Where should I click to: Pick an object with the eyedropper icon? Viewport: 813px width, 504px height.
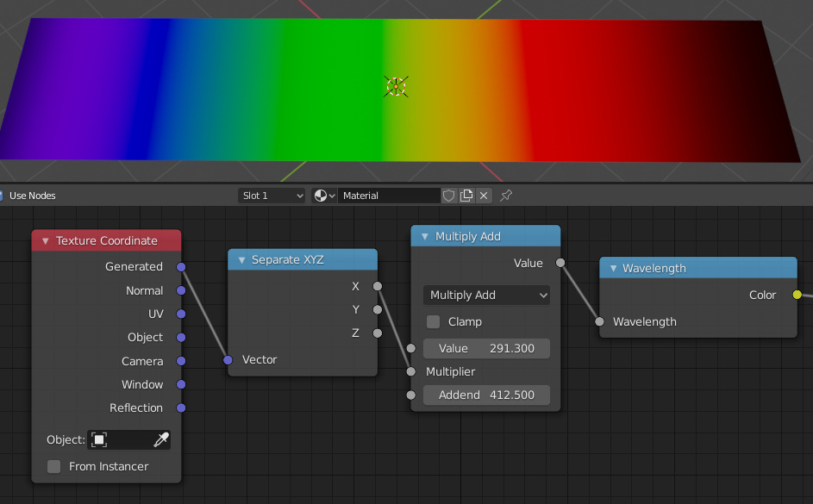(161, 439)
